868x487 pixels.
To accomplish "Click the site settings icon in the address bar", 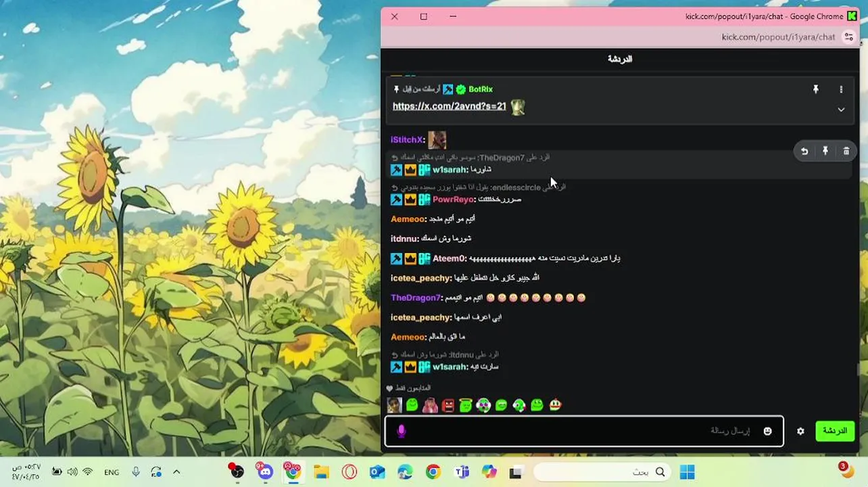I will [x=849, y=37].
